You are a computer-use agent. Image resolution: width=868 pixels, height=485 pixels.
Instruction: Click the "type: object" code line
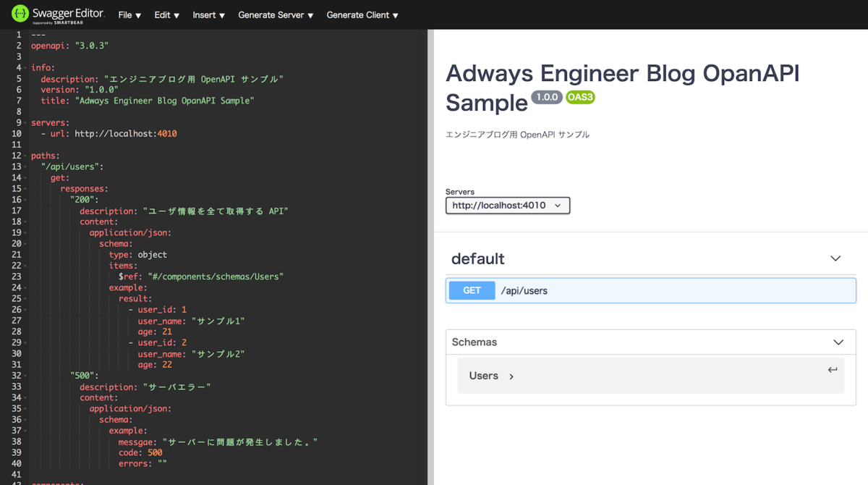[x=138, y=255]
